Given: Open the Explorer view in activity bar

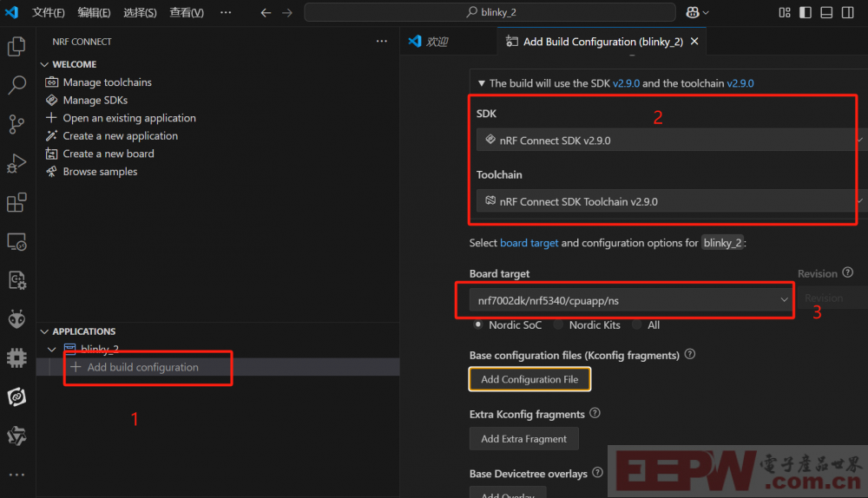Looking at the screenshot, I should [16, 47].
